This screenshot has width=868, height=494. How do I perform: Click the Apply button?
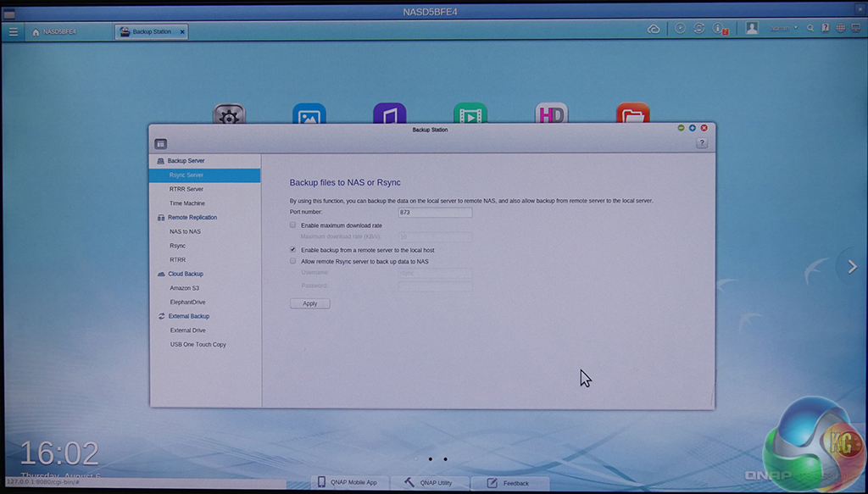pos(310,303)
